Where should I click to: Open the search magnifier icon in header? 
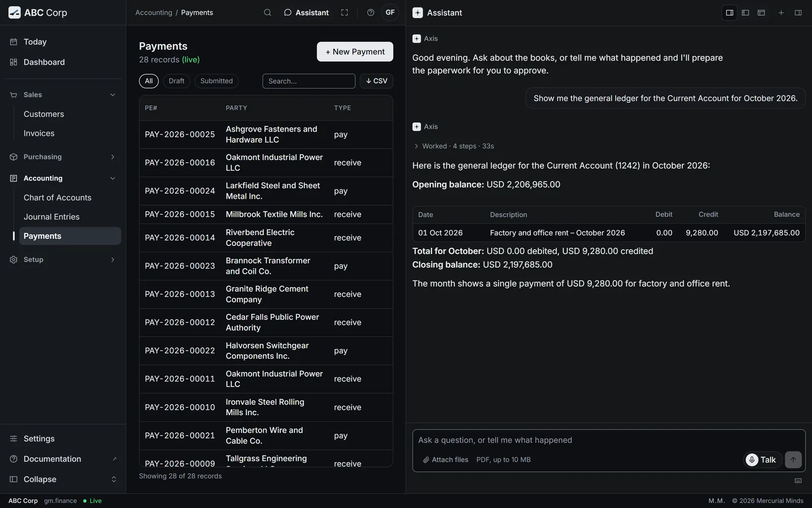click(x=267, y=13)
